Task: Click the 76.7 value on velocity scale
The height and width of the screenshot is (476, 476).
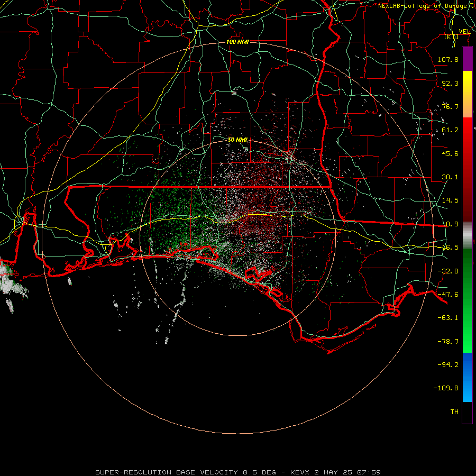Action: tap(450, 106)
